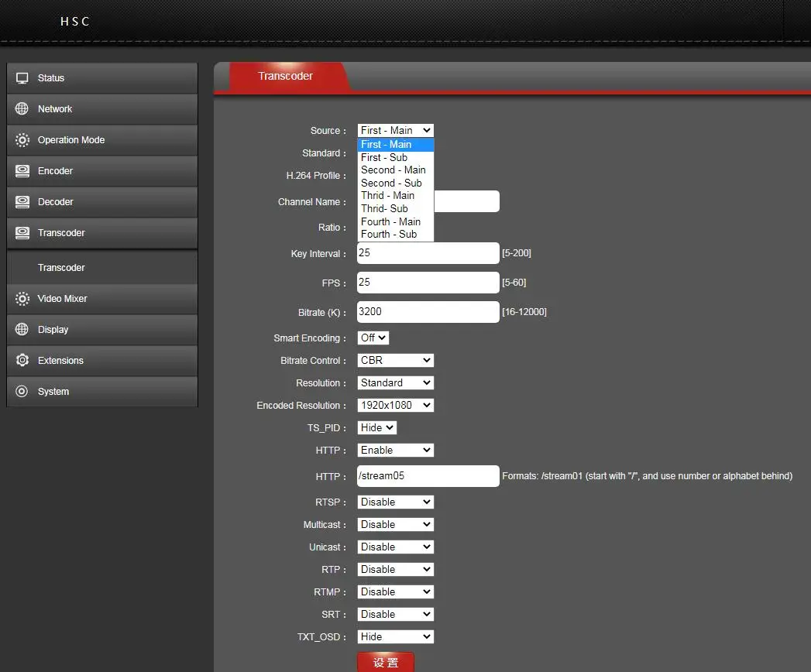Click the [16-12000] bitrate range hint
Screen dimensions: 811x672
point(524,312)
